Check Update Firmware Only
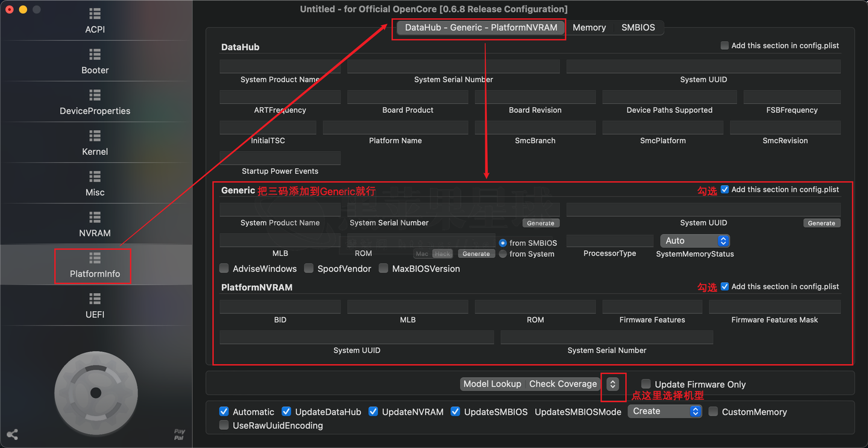Screen dimensions: 868x448 pyautogui.click(x=646, y=384)
